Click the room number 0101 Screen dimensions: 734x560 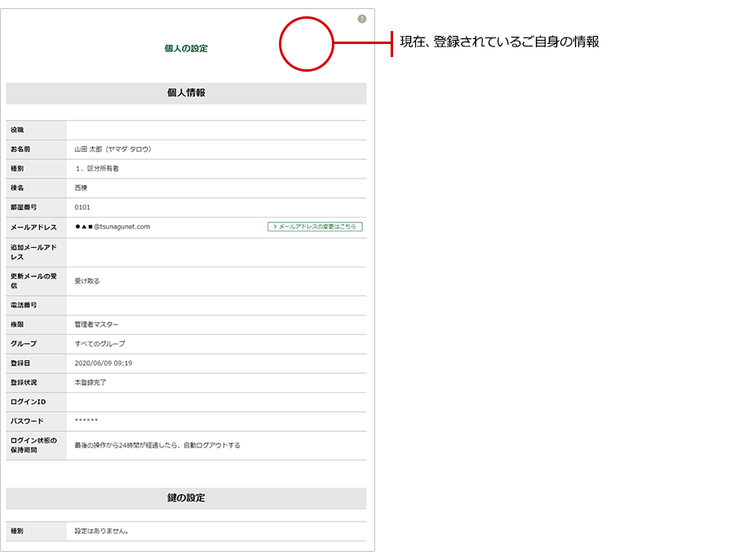pos(82,207)
